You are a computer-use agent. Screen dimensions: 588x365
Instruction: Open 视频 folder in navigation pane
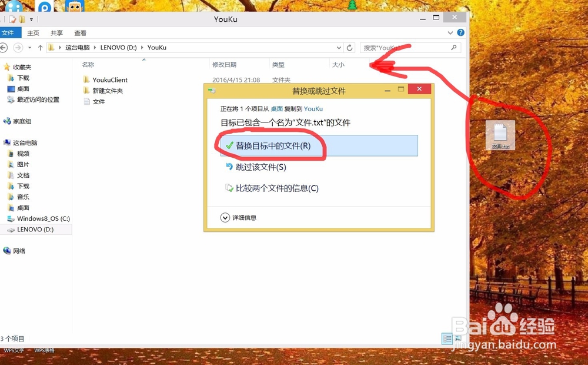coord(19,154)
